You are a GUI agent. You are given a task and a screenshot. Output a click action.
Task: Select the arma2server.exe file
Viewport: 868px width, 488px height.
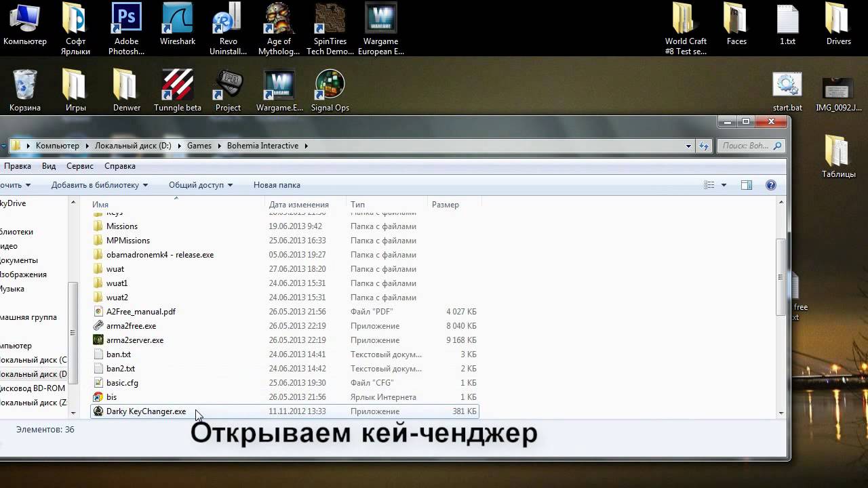coord(285,340)
